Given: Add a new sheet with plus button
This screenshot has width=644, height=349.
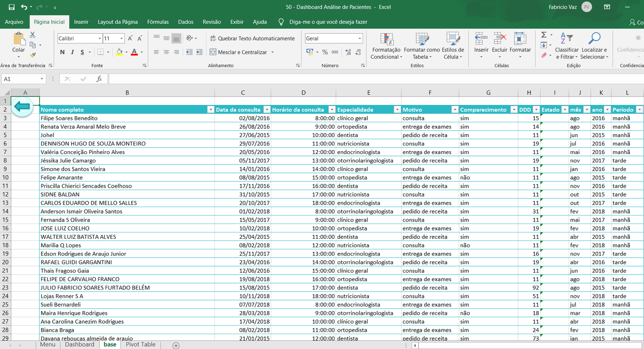Looking at the screenshot, I should point(176,345).
